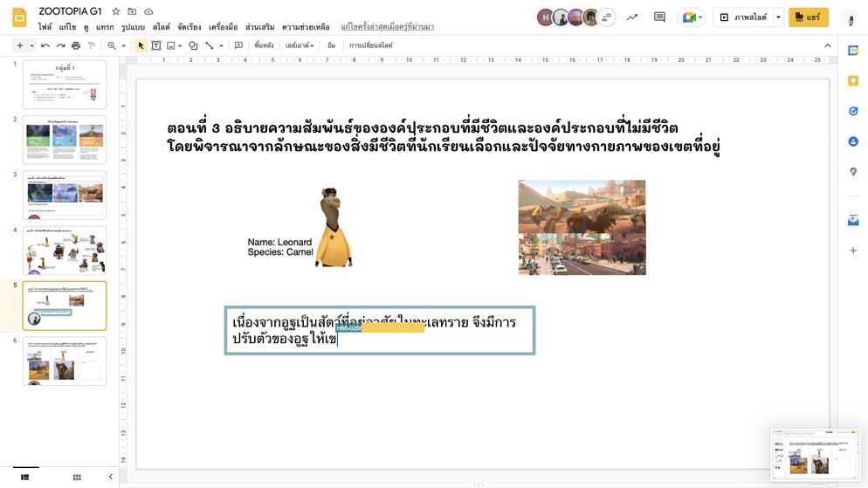
Task: Click the ธีม theme button
Action: click(x=332, y=45)
